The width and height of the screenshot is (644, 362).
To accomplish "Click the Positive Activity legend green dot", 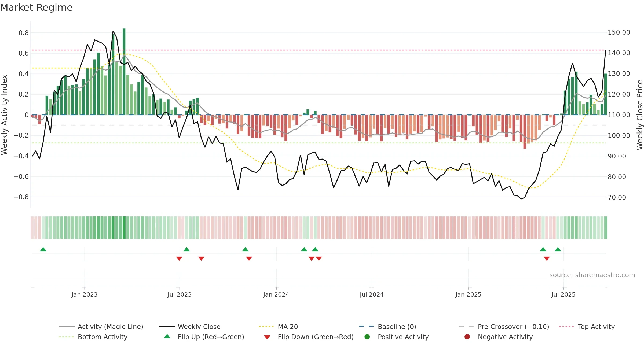I will (x=367, y=337).
